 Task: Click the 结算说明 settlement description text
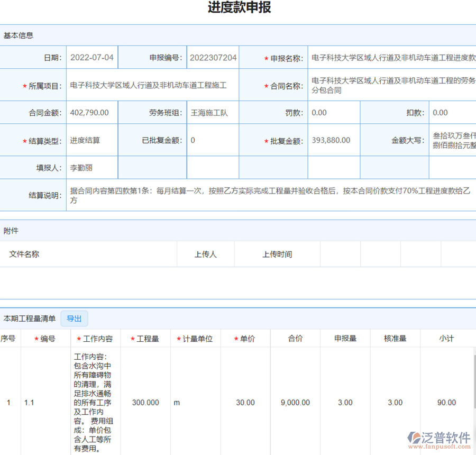tap(264, 195)
